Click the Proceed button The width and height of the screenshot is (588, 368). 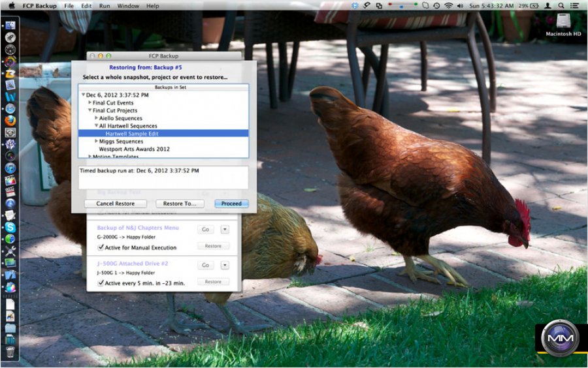coord(231,204)
